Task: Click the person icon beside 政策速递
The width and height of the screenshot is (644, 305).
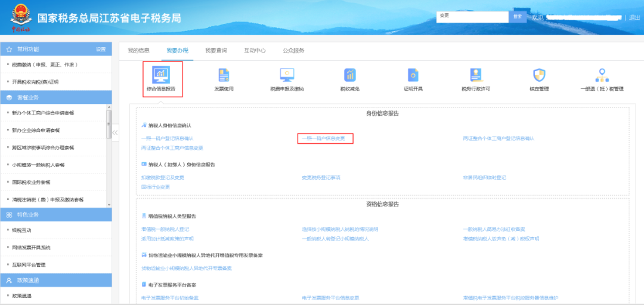Action: pyautogui.click(x=9, y=280)
